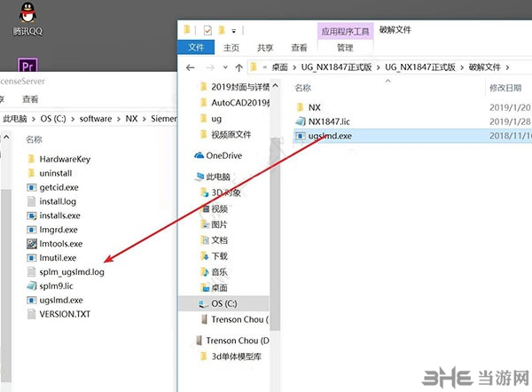Select the splm_ugslmd.log icon
Screen dimensions: 532x392
(31, 272)
